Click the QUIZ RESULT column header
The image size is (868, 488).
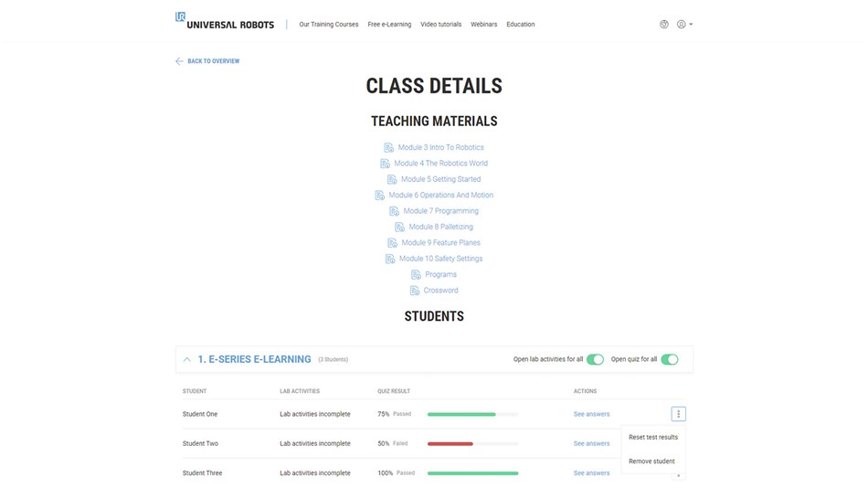(x=394, y=391)
